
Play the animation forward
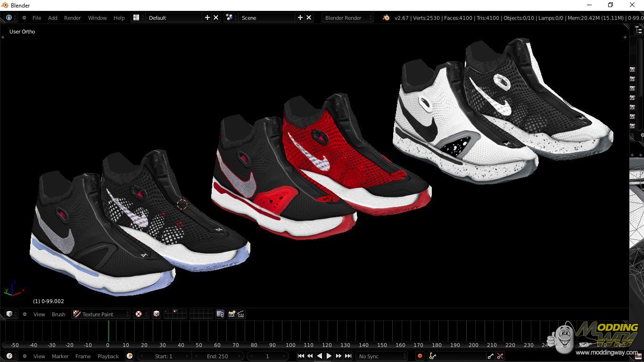pos(329,356)
